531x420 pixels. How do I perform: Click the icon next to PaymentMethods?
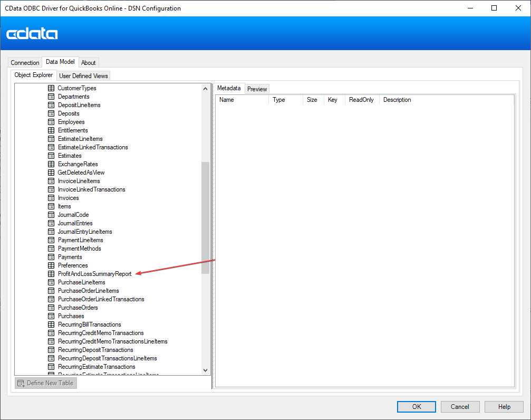click(51, 249)
